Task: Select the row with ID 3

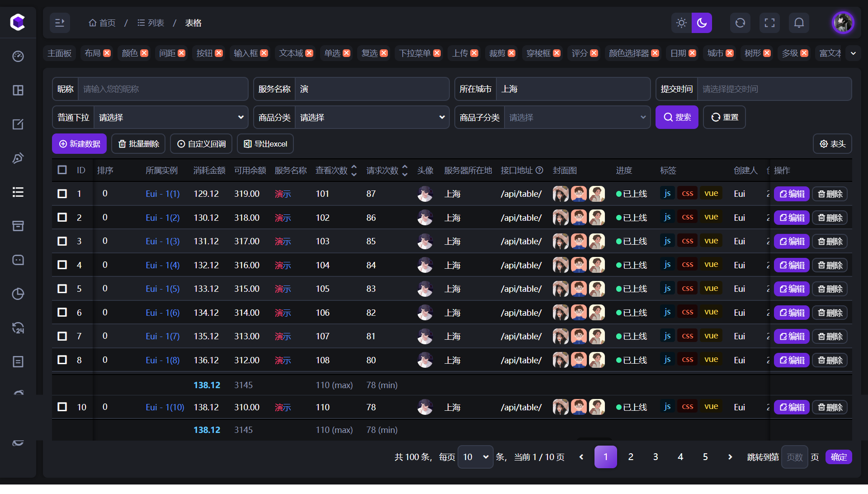Action: pos(62,241)
